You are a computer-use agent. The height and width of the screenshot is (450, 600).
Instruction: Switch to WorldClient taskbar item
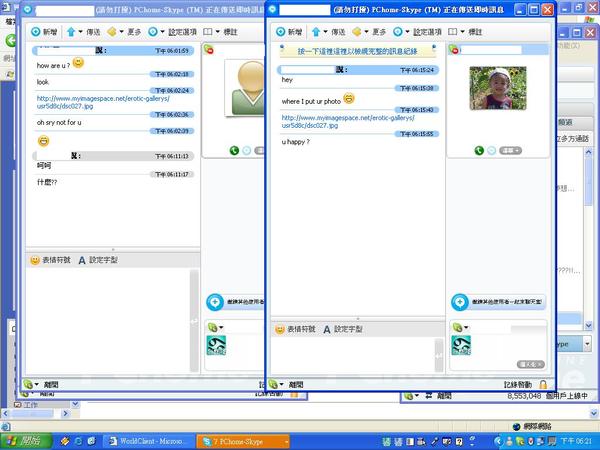click(x=148, y=441)
